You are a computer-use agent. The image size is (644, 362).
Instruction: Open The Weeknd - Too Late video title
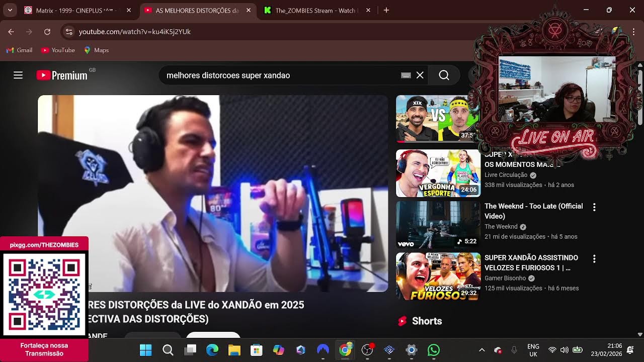click(x=533, y=211)
